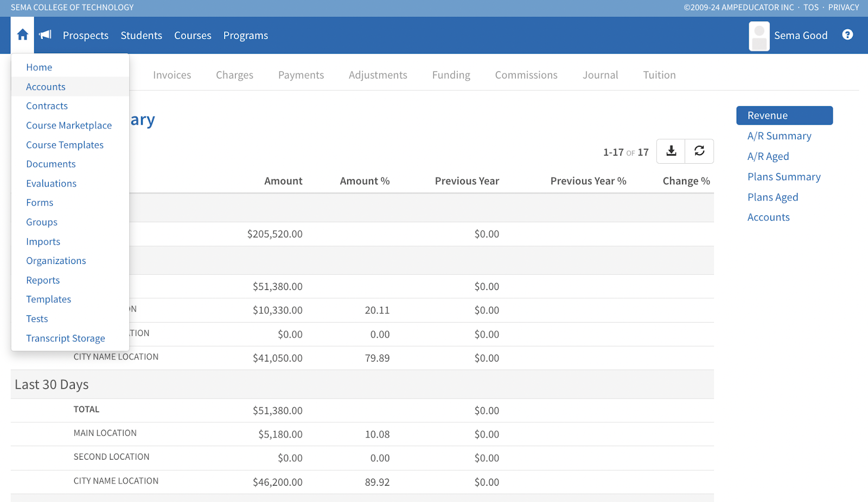The width and height of the screenshot is (868, 502).
Task: Click the Previous Year % column header
Action: tap(589, 181)
